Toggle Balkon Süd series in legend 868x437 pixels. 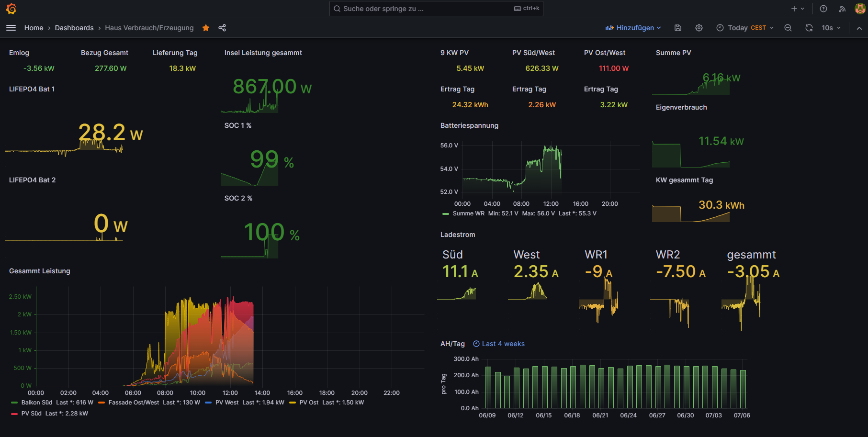pos(36,403)
